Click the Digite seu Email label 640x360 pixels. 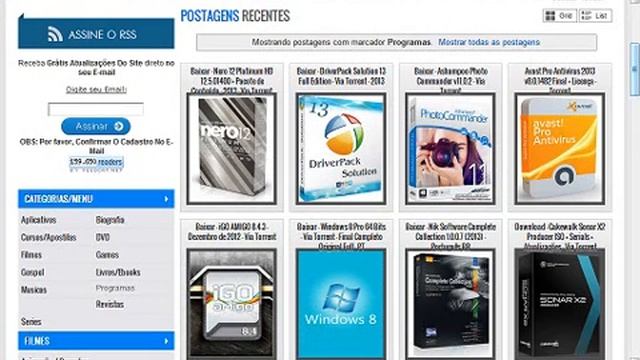96,89
